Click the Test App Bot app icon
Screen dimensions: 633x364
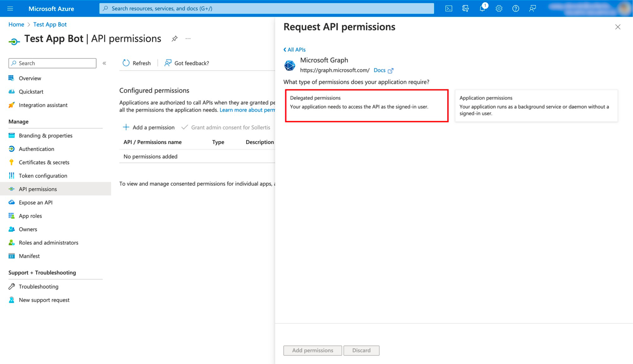tap(14, 42)
